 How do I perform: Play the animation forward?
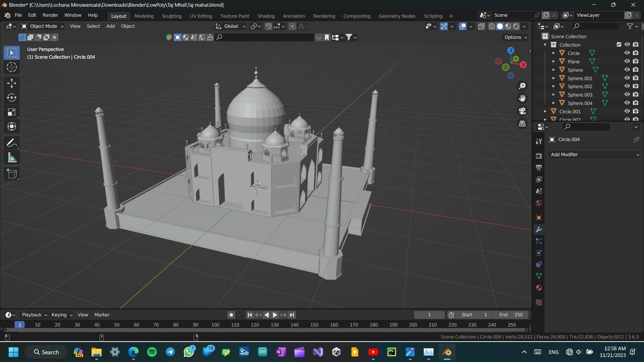click(x=275, y=315)
